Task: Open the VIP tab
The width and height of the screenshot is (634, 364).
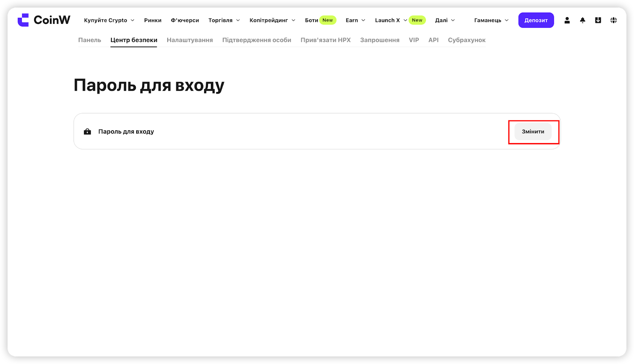Action: coord(414,40)
